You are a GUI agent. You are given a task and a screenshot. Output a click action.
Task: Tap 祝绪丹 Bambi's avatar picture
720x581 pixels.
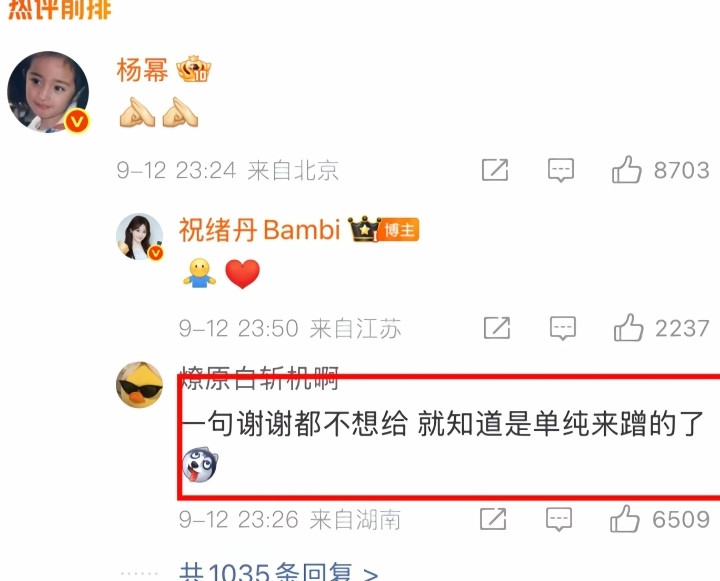point(140,237)
